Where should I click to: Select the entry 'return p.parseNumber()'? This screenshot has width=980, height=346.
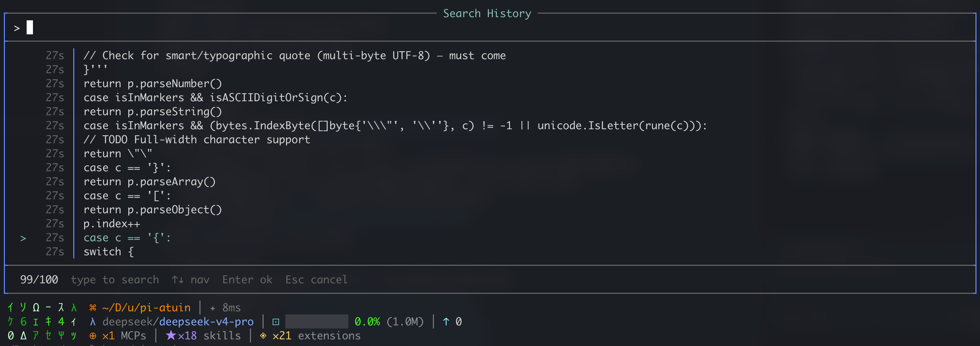152,84
